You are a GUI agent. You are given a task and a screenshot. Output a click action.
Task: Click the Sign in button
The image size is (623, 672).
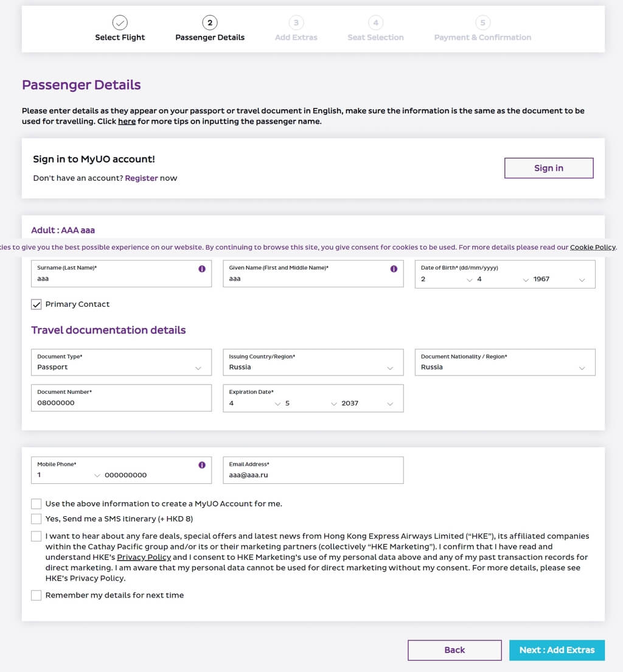click(x=549, y=168)
